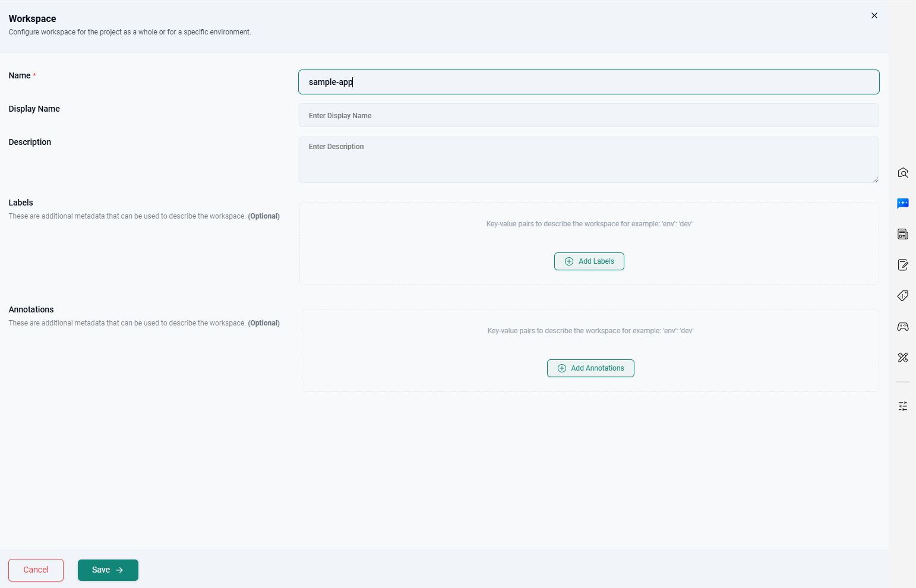Click the arrow icon inside Save button
Viewport: 916px width, 588px height.
(121, 570)
